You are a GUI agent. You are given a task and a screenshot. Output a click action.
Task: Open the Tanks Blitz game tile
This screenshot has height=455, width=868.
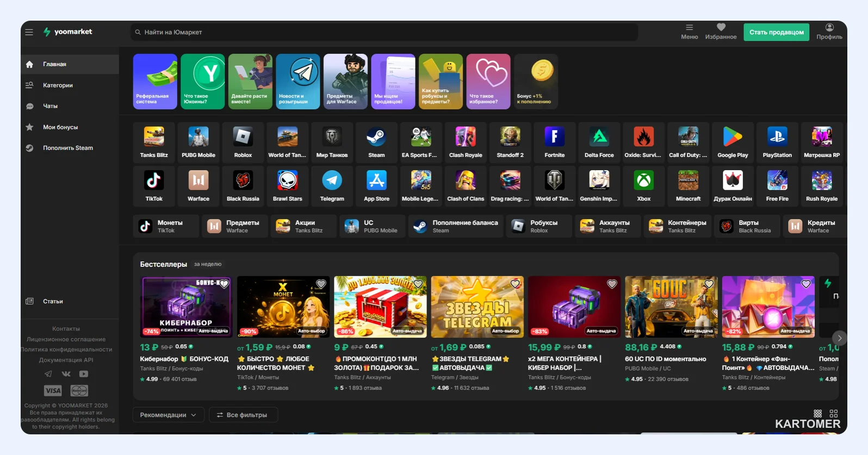154,142
